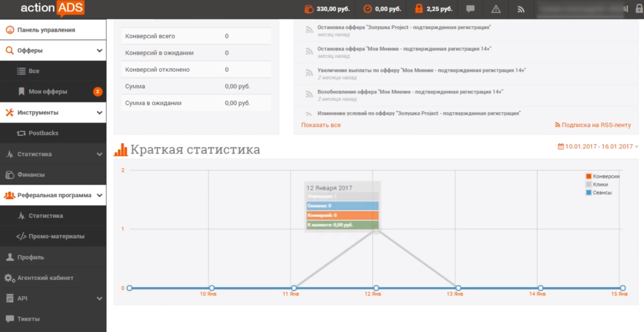Click the 12 Янв data point on chart

coord(376,288)
